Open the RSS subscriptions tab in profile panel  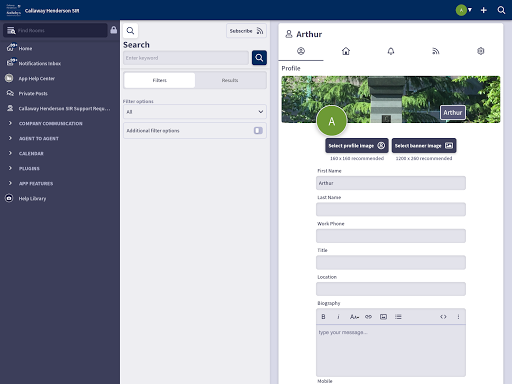pos(436,51)
